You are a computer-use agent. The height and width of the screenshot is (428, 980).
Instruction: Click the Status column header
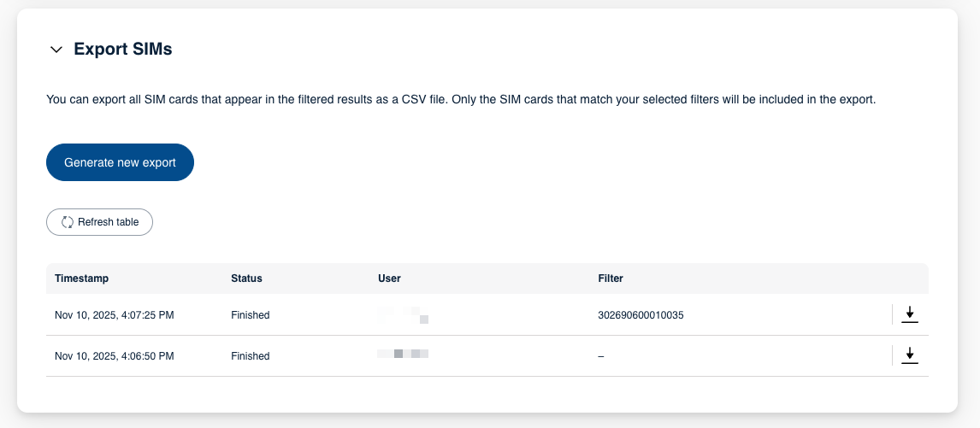tap(246, 278)
